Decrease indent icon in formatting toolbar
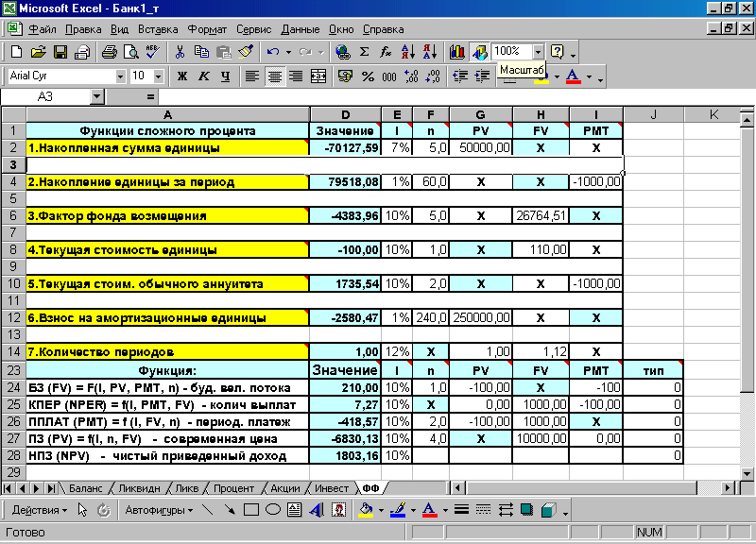This screenshot has width=756, height=544. point(460,76)
